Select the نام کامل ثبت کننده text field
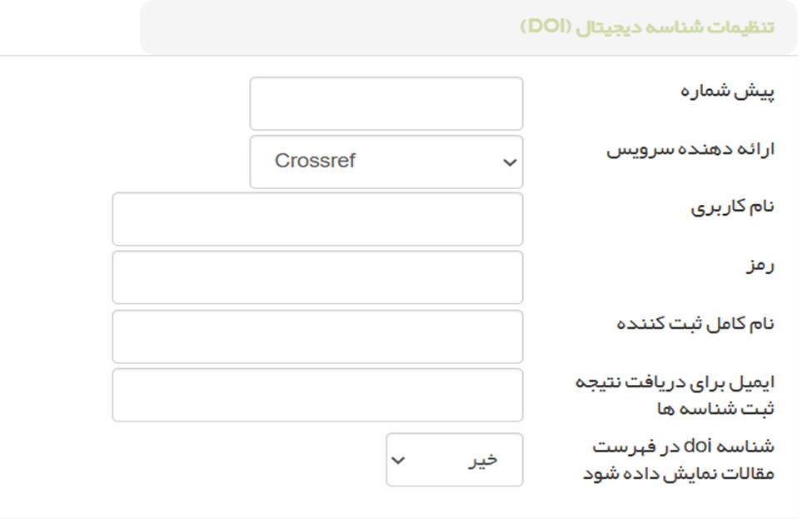812x519 pixels. pyautogui.click(x=317, y=337)
